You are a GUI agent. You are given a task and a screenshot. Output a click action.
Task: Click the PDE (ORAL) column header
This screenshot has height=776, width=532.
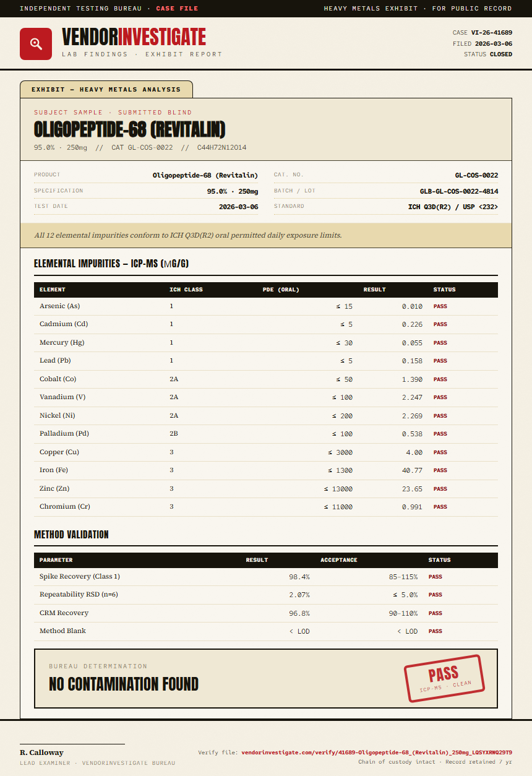coord(281,290)
